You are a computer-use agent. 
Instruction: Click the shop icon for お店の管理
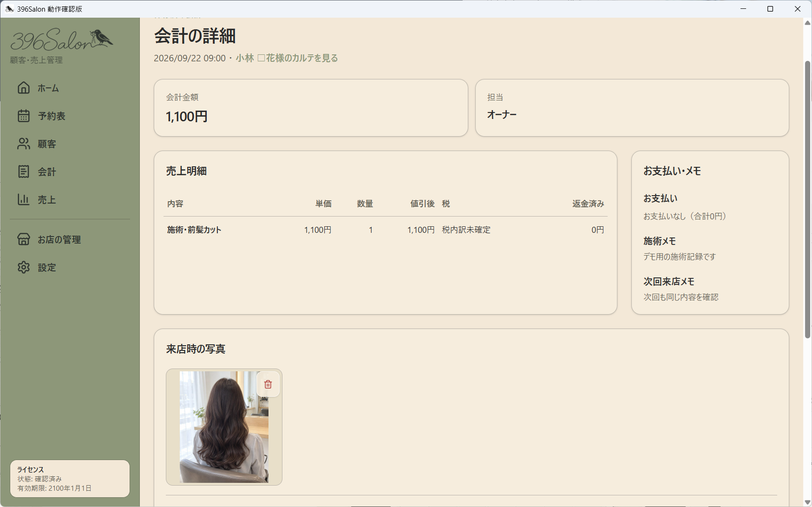click(24, 239)
